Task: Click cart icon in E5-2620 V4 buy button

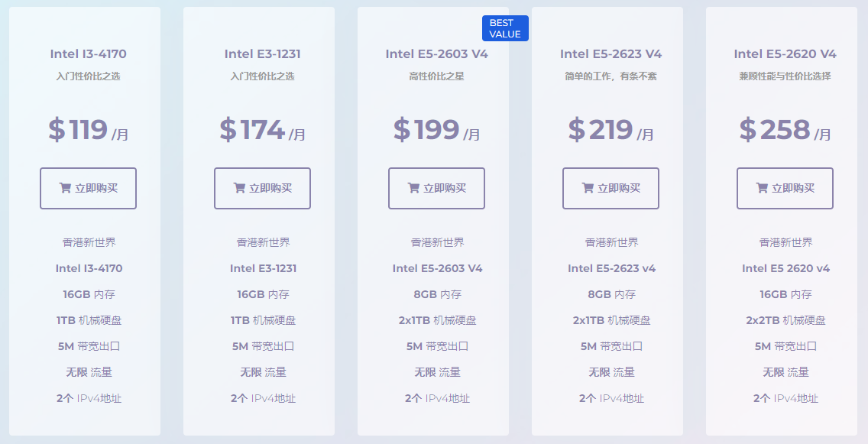Action: click(762, 188)
